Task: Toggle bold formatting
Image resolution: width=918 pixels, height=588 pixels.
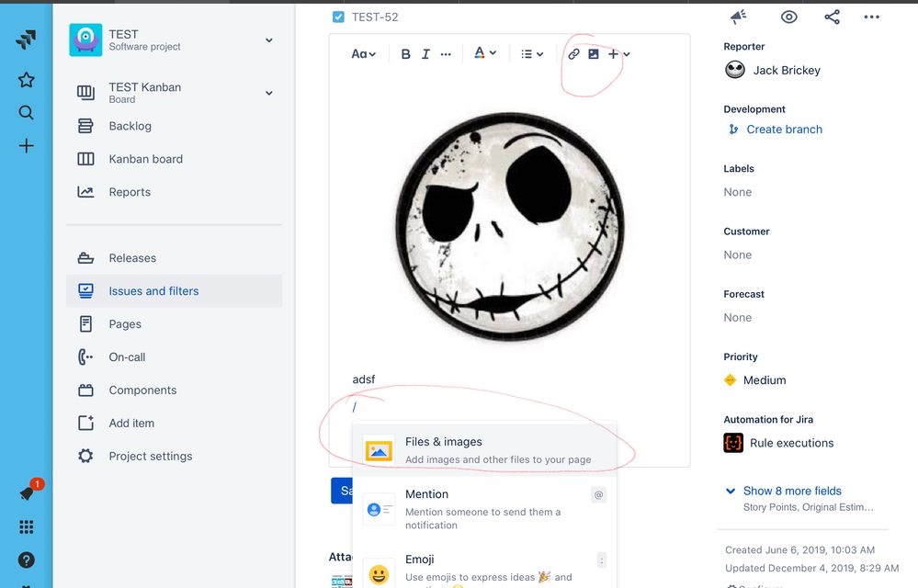Action: (405, 54)
